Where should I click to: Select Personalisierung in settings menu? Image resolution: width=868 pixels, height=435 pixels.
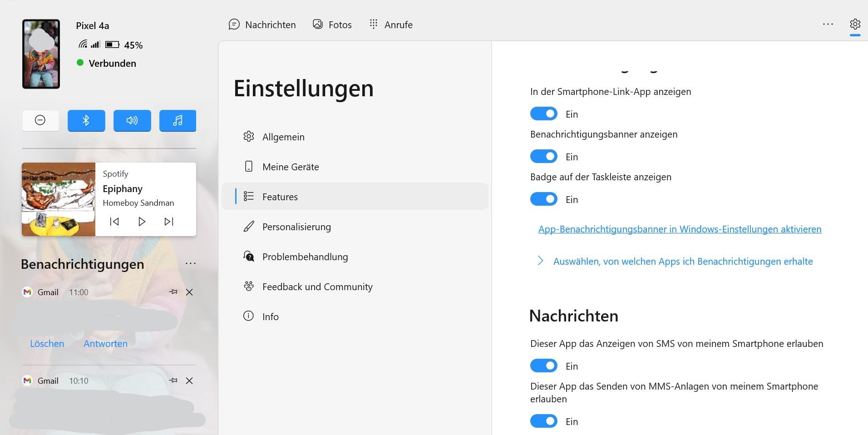[296, 227]
